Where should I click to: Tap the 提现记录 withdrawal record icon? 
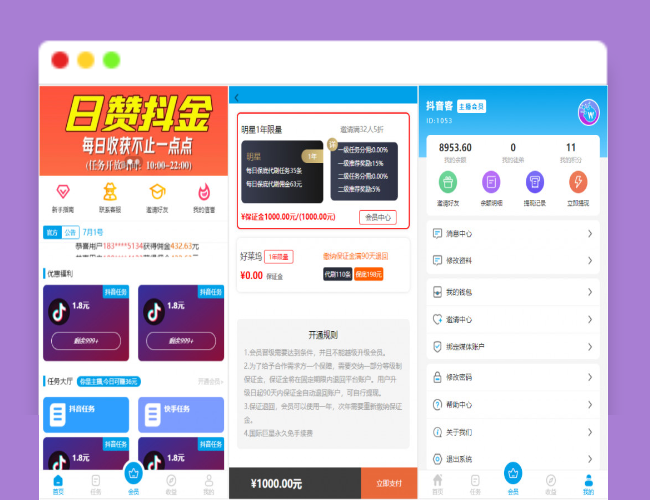point(535,182)
